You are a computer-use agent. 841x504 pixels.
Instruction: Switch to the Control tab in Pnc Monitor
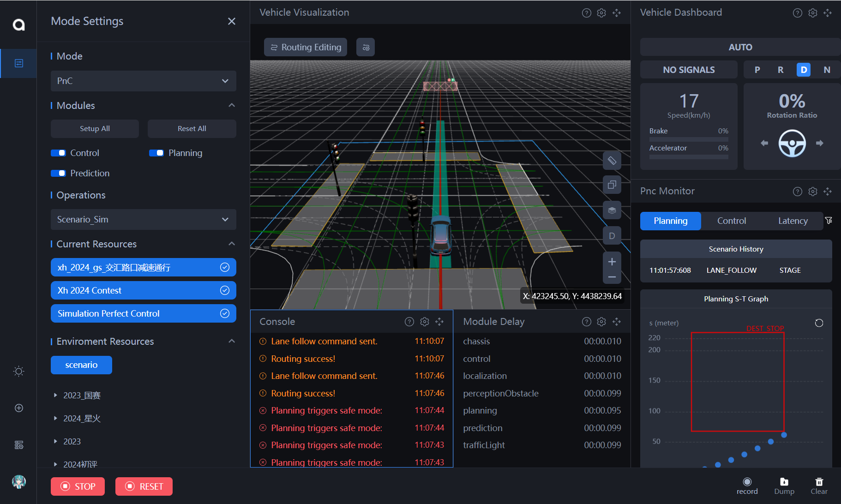[731, 221]
